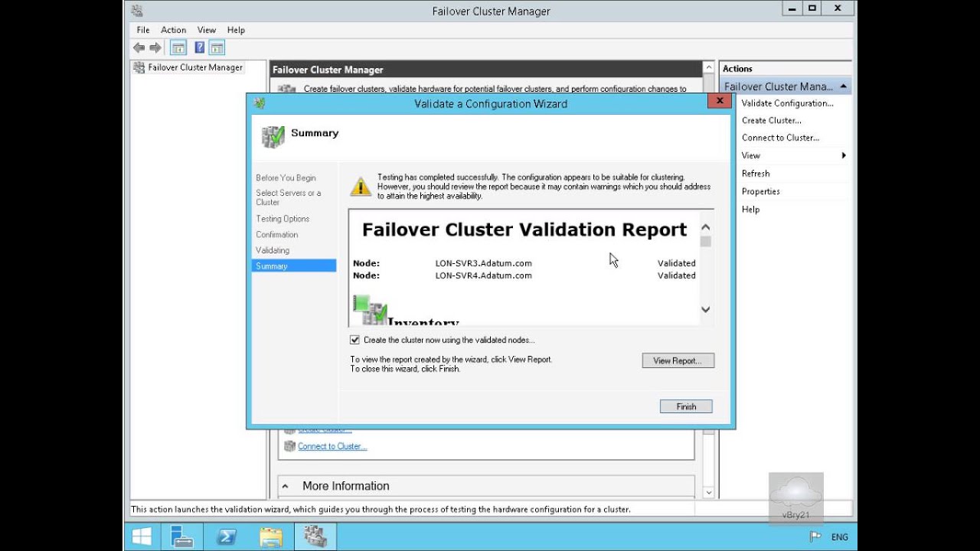The height and width of the screenshot is (551, 980).
Task: Click Select Servers or a Cluster step
Action: (289, 197)
